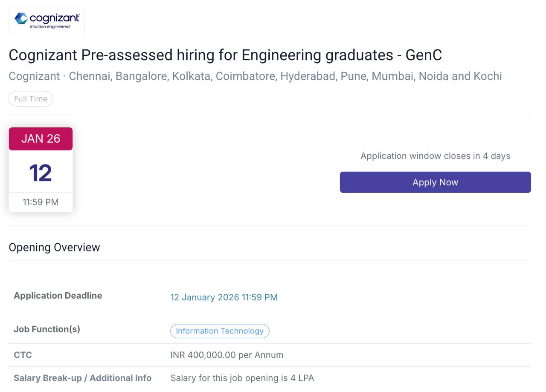Click the application window closes notice
The width and height of the screenshot is (546, 392).
pyautogui.click(x=435, y=156)
